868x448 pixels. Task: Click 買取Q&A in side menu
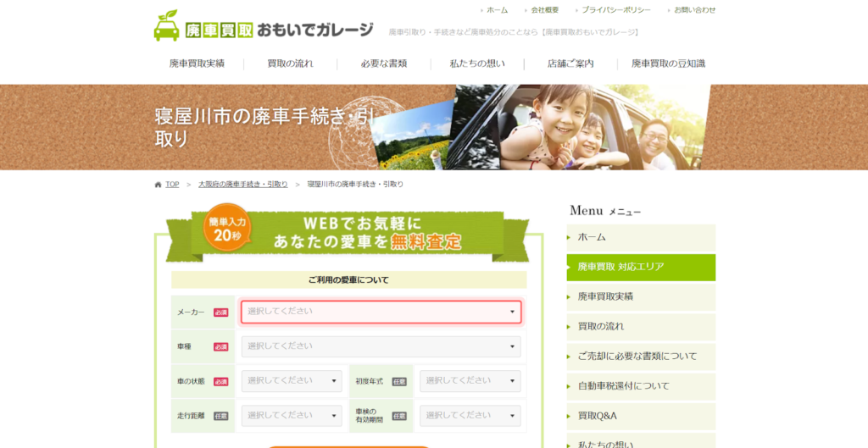click(641, 416)
